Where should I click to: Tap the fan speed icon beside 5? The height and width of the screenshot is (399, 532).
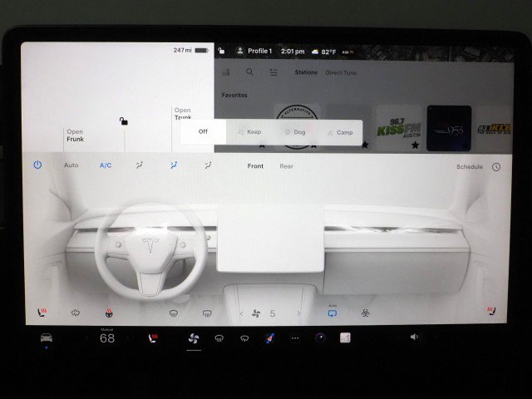[256, 314]
